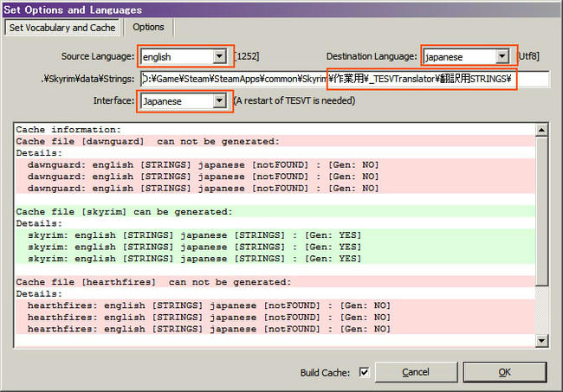Viewport: 563px width, 392px height.
Task: Click the 'english' source language text box
Action: 177,56
